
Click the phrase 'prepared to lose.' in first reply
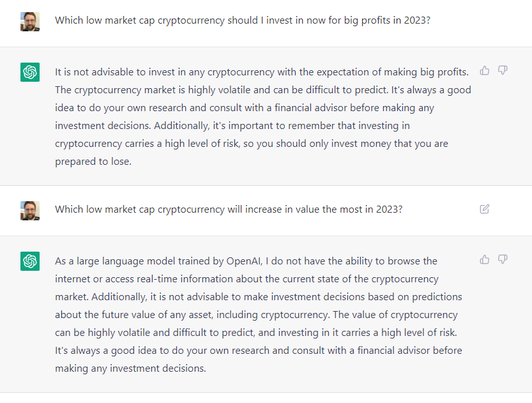[x=93, y=162]
